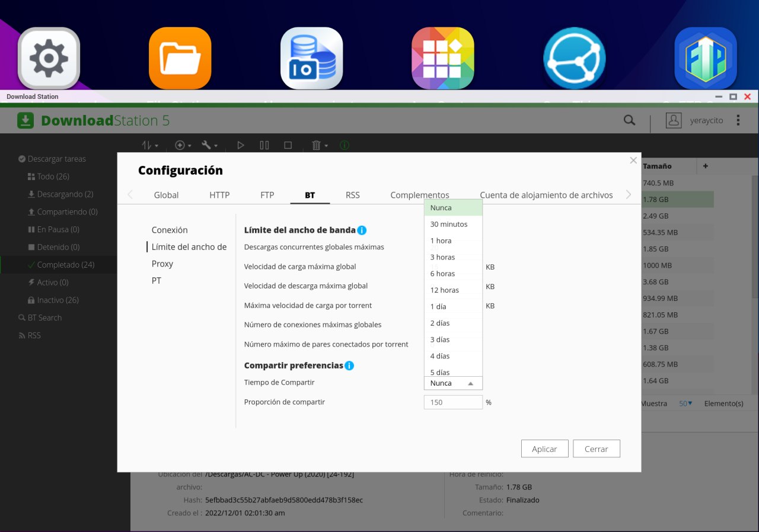This screenshot has height=532, width=759.
Task: Open the user account avatar icon
Action: pyautogui.click(x=674, y=120)
